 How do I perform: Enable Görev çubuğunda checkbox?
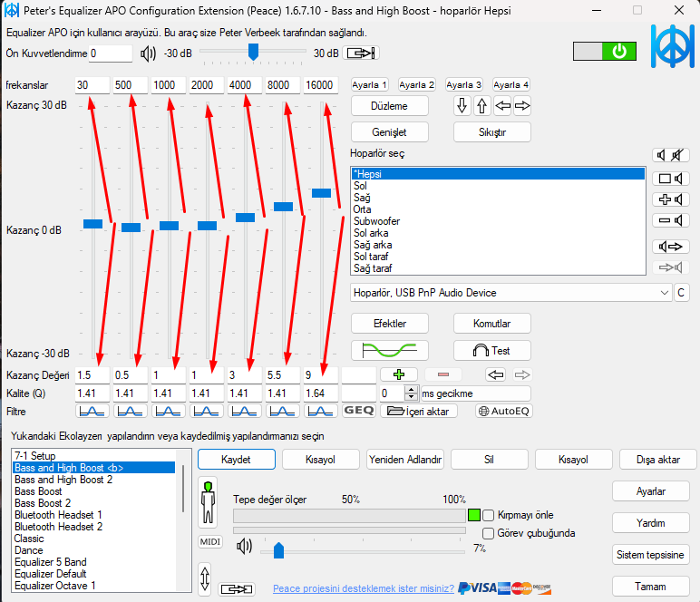click(x=489, y=533)
